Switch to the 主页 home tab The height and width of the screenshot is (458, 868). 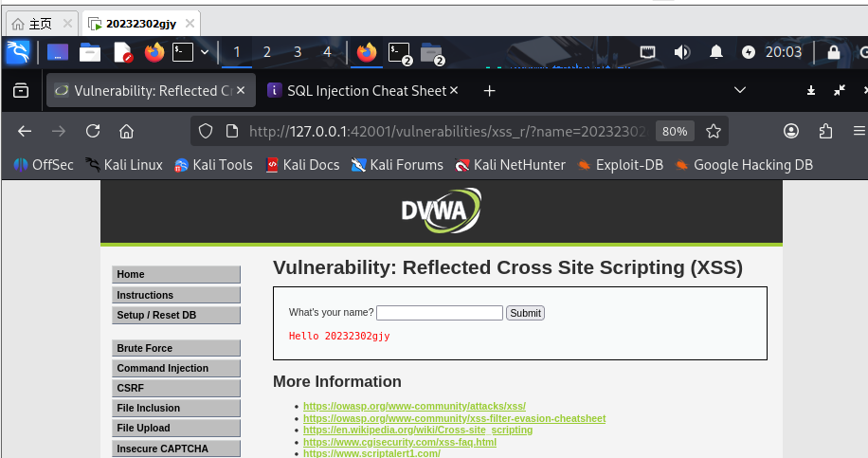tap(41, 24)
